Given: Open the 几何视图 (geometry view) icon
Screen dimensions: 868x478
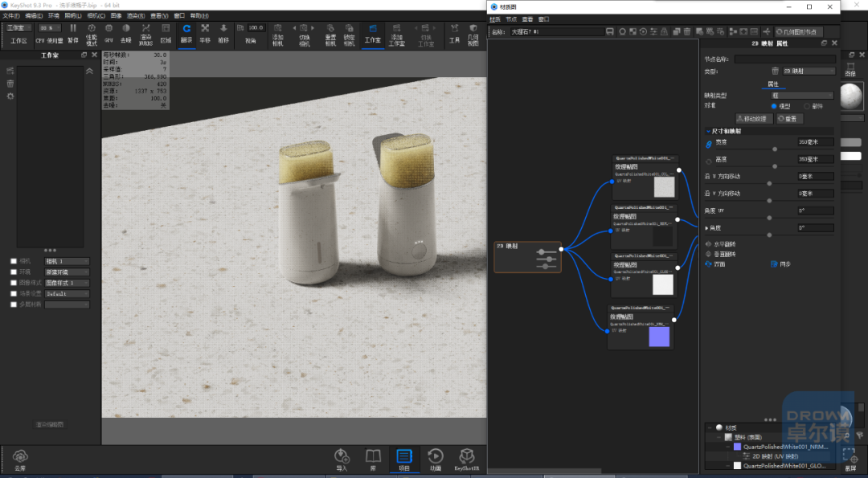Looking at the screenshot, I should coord(473,35).
